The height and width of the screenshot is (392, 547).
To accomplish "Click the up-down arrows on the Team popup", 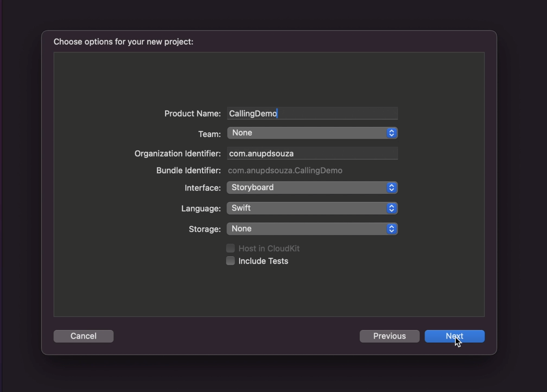I will click(391, 133).
